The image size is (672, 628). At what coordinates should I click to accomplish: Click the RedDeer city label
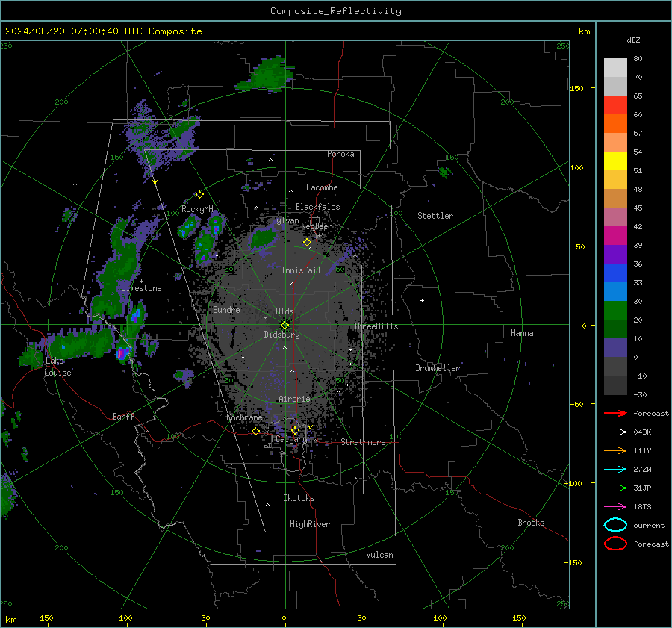(x=317, y=226)
